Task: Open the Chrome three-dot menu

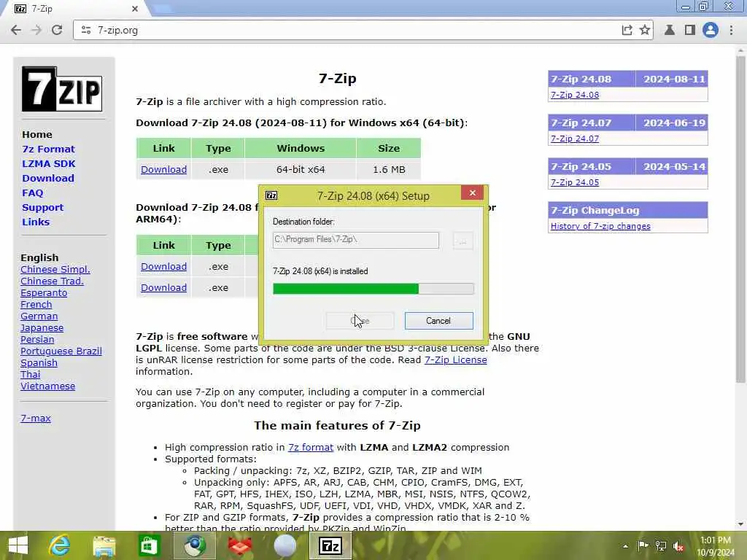Action: tap(731, 30)
